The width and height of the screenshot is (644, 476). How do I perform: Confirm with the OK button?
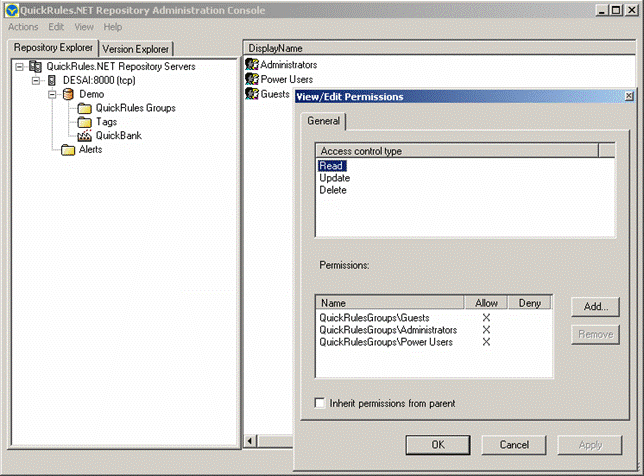(438, 445)
